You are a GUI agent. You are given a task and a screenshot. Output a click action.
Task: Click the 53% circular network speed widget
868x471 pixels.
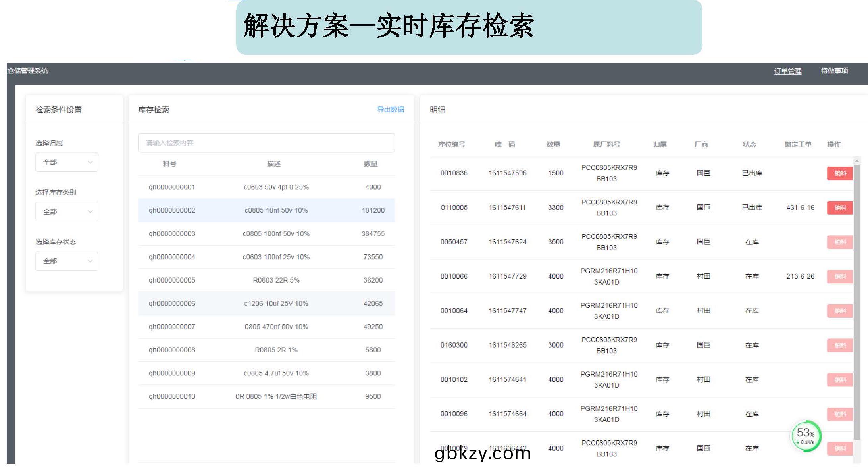806,436
